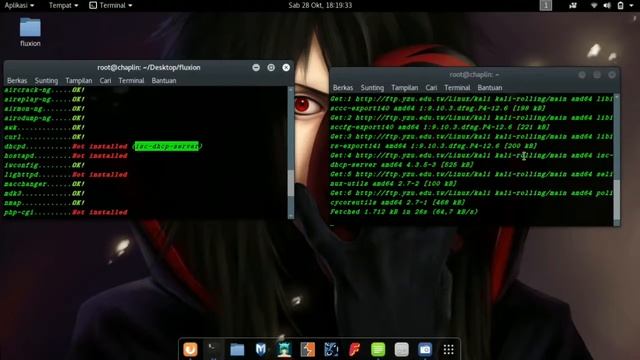The image size is (640, 360).
Task: Click lighttpd Not installed line
Action: click(66, 174)
